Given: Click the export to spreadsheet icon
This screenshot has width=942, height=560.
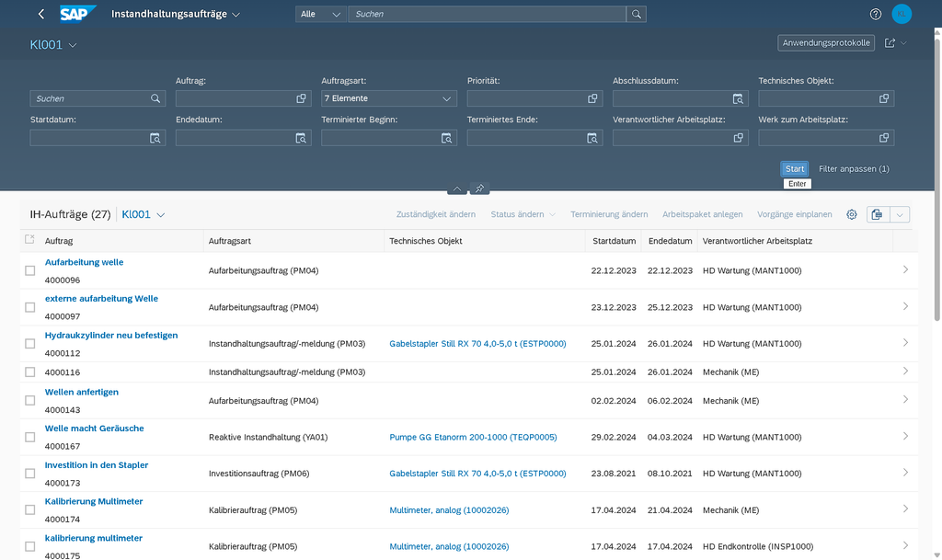Looking at the screenshot, I should (x=877, y=214).
